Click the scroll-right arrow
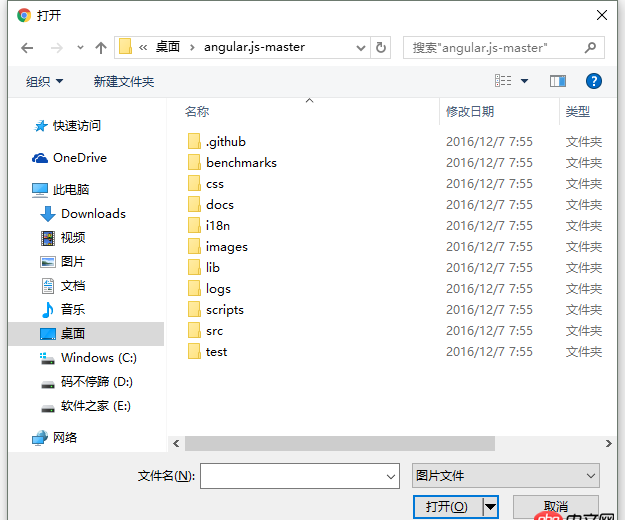 point(608,443)
